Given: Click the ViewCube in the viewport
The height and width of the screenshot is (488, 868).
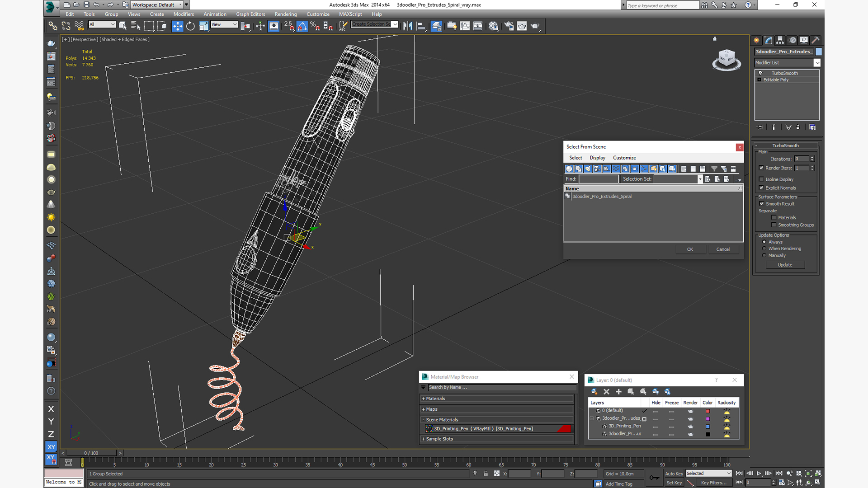Looking at the screenshot, I should tap(726, 59).
